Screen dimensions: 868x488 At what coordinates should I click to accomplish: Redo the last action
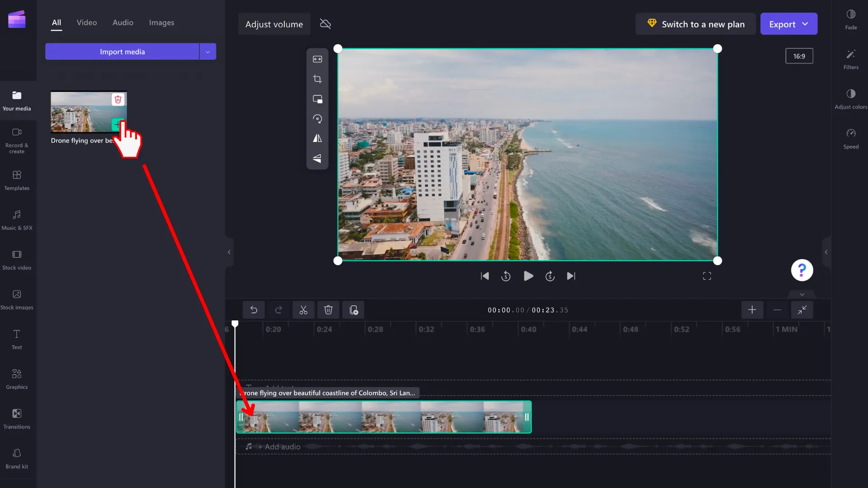(278, 310)
